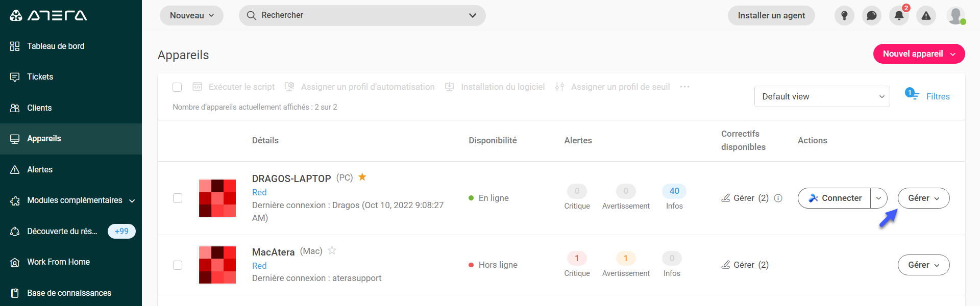Click the 40 Infos alerts badge
Image resolution: width=980 pixels, height=306 pixels.
[x=674, y=191]
